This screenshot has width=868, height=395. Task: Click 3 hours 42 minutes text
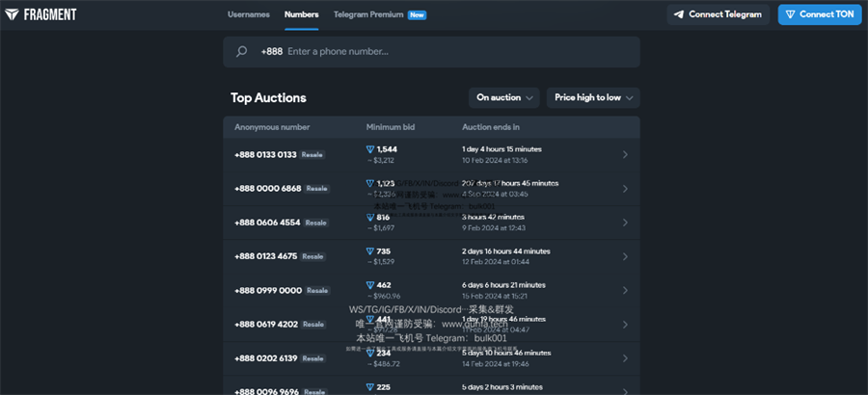click(x=493, y=218)
